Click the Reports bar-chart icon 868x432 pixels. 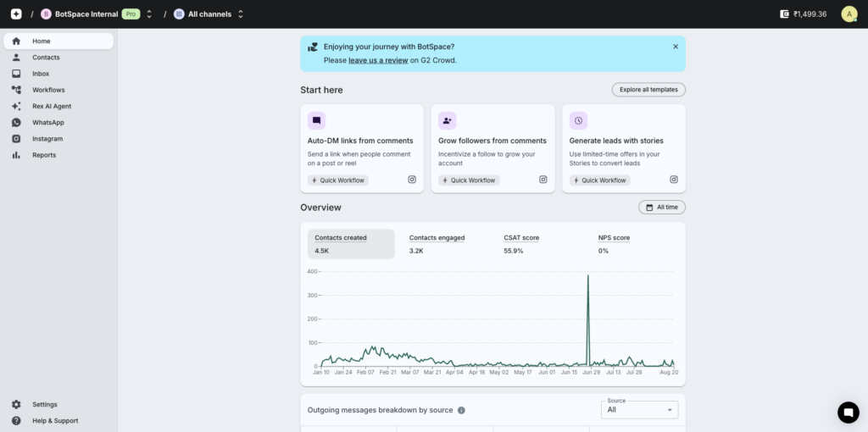pyautogui.click(x=16, y=155)
